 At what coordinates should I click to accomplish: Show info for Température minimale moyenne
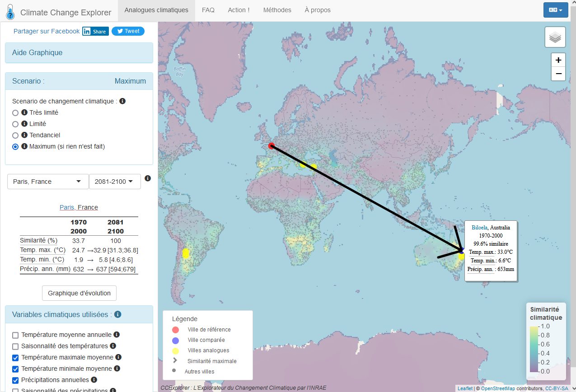coord(117,369)
